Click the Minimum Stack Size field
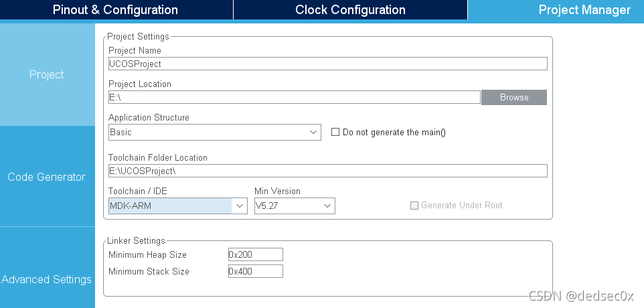Viewport: 644px width, 308px height. click(256, 271)
